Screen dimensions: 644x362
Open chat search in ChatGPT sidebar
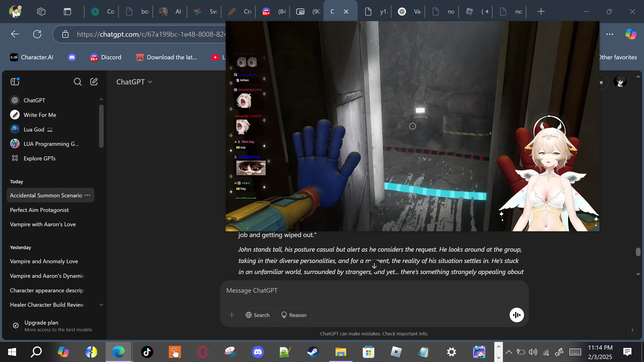click(77, 82)
